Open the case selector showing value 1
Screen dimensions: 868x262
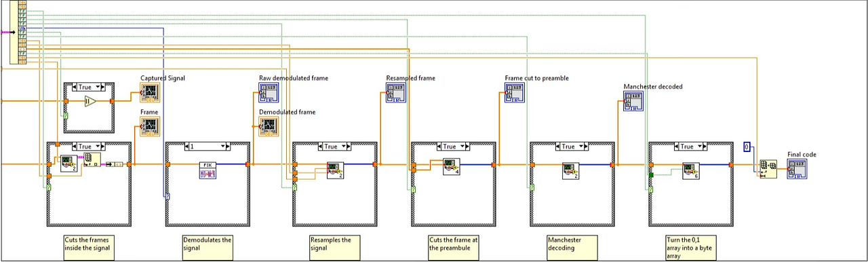[208, 147]
